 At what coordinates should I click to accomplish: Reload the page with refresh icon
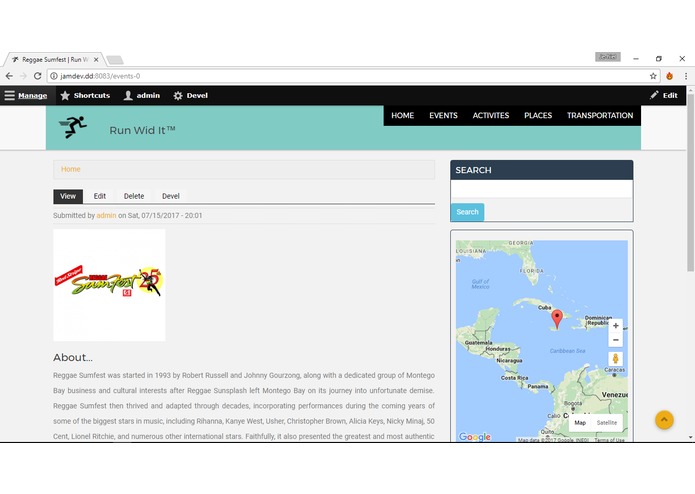(38, 76)
